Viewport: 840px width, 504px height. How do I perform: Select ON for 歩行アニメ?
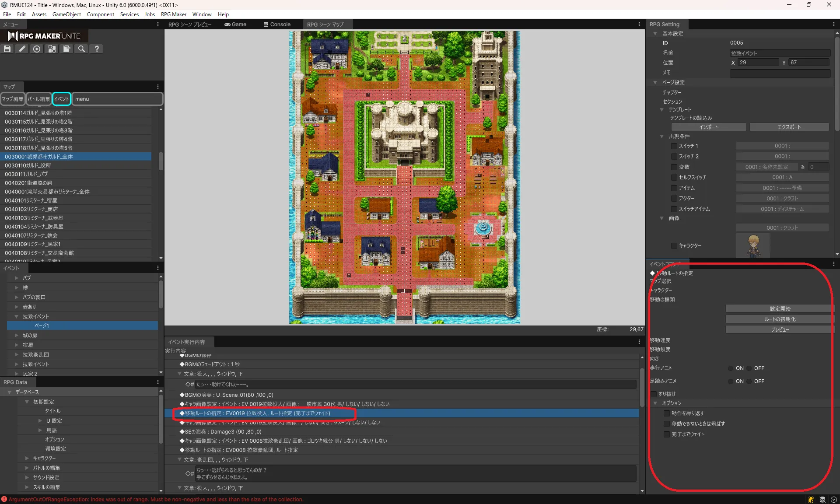tap(731, 368)
